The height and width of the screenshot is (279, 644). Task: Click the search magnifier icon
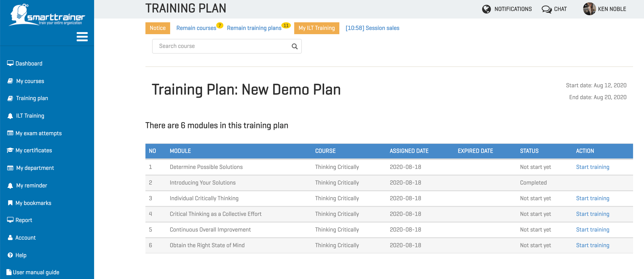pos(294,46)
